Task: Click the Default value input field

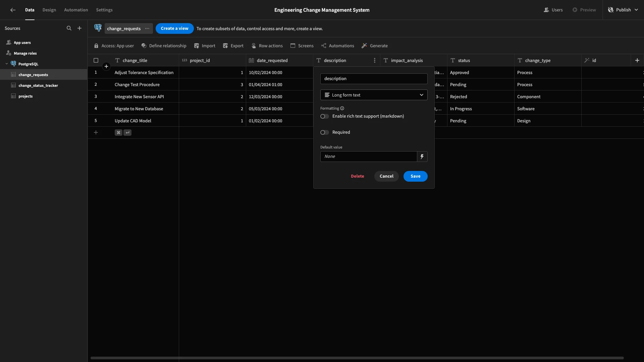Action: point(369,157)
